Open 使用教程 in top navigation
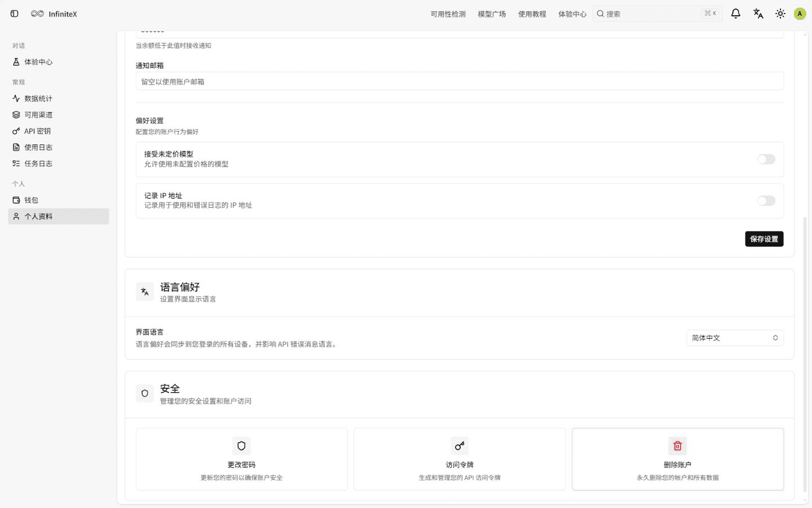812x508 pixels. [532, 14]
